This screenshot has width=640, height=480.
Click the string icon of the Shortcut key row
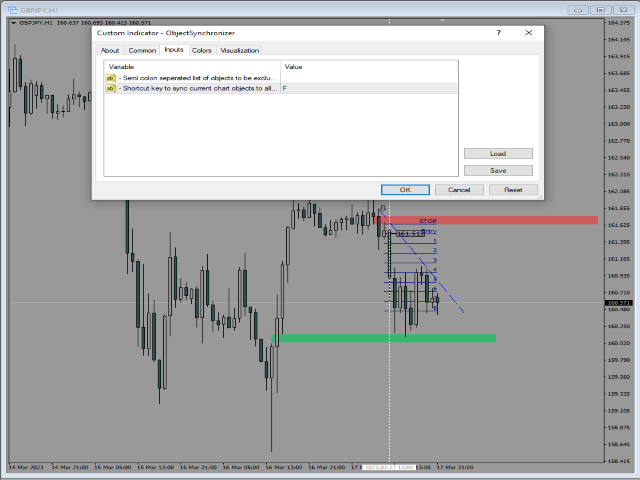[111, 88]
